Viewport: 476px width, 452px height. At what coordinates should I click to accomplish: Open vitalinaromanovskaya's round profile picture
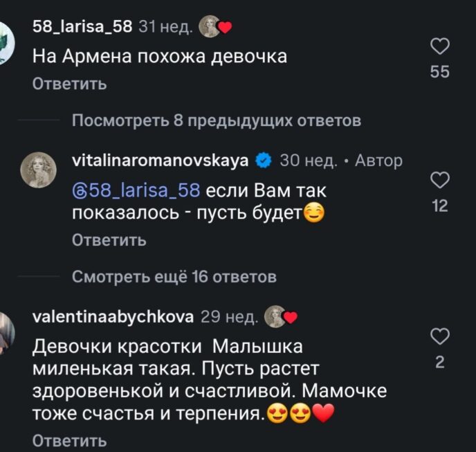coord(38,170)
